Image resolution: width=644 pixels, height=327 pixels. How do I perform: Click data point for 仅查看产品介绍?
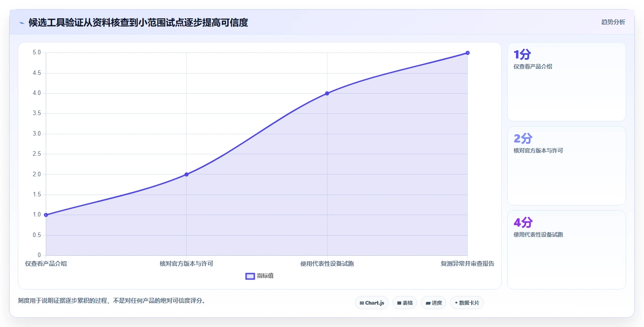point(46,215)
